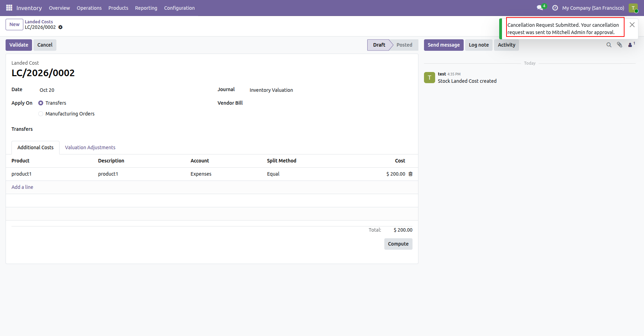Open the company switcher My Company (San Francisco)
The height and width of the screenshot is (336, 644).
coord(593,8)
